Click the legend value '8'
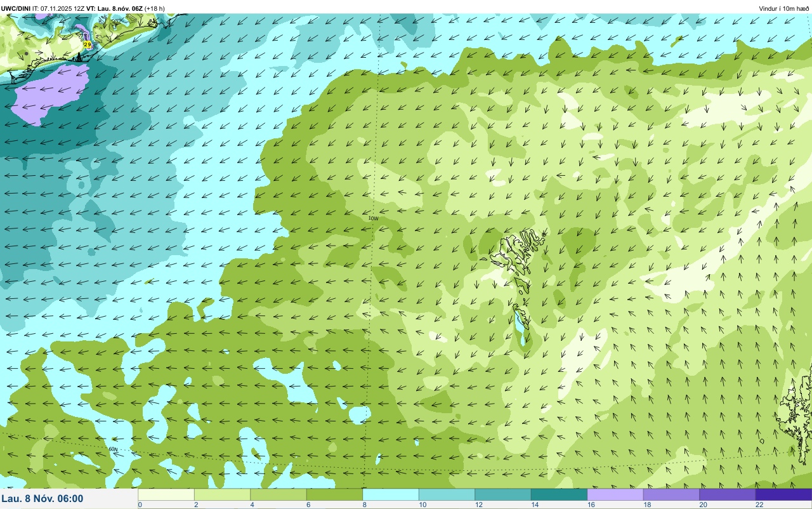The height and width of the screenshot is (509, 812). (x=364, y=505)
